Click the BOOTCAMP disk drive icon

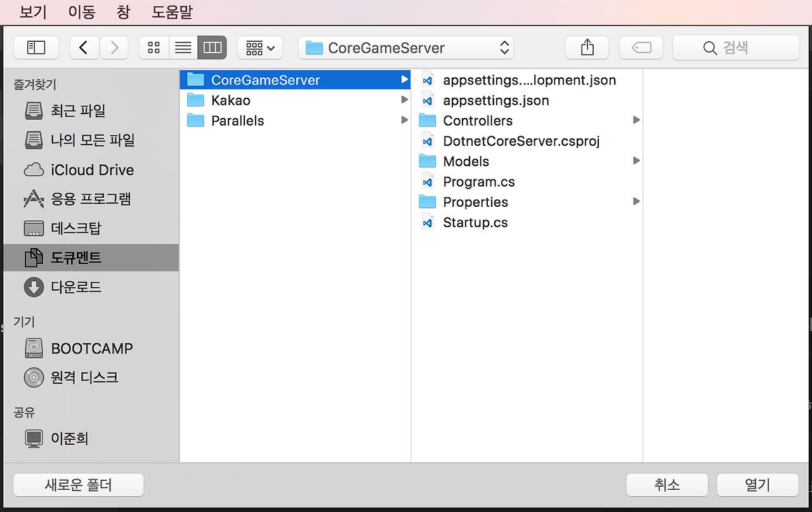click(34, 348)
